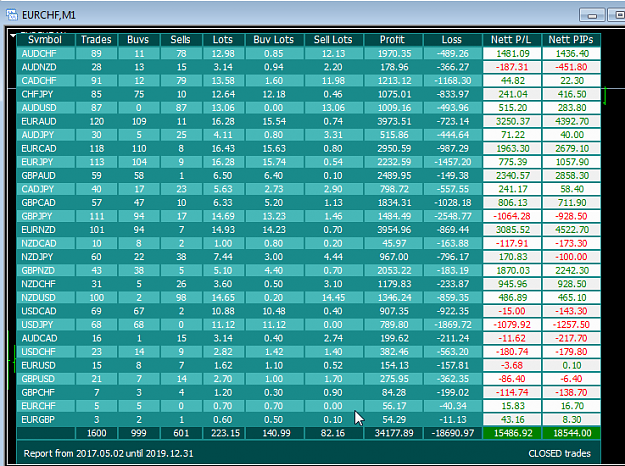Click the Nett PIPs column header
Screen dimensions: 625x466
pyautogui.click(x=571, y=40)
